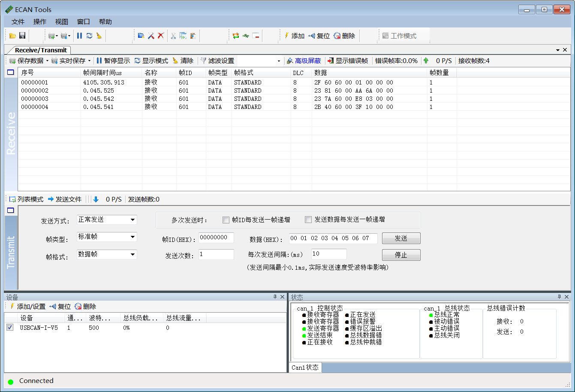The height and width of the screenshot is (392, 575).
Task: Click the 帧ID(HEX) input field
Action: coord(216,238)
